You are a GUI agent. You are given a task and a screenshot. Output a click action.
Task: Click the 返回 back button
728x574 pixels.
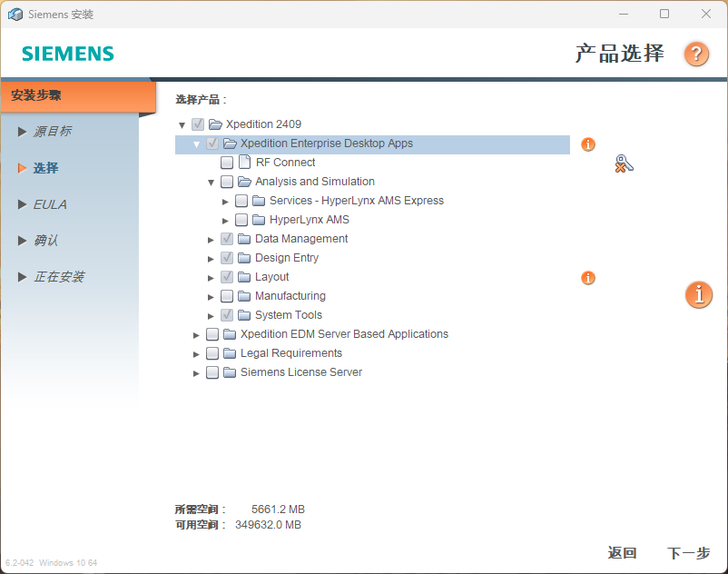(622, 553)
